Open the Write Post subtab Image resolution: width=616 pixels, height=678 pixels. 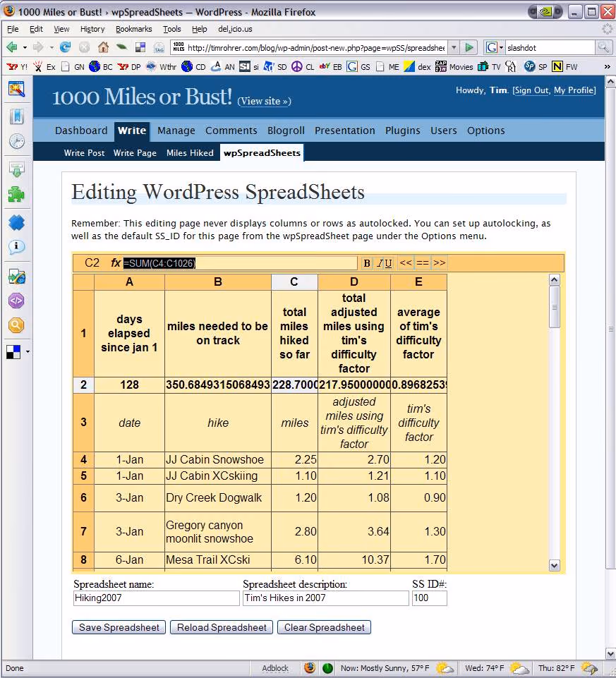(x=85, y=152)
